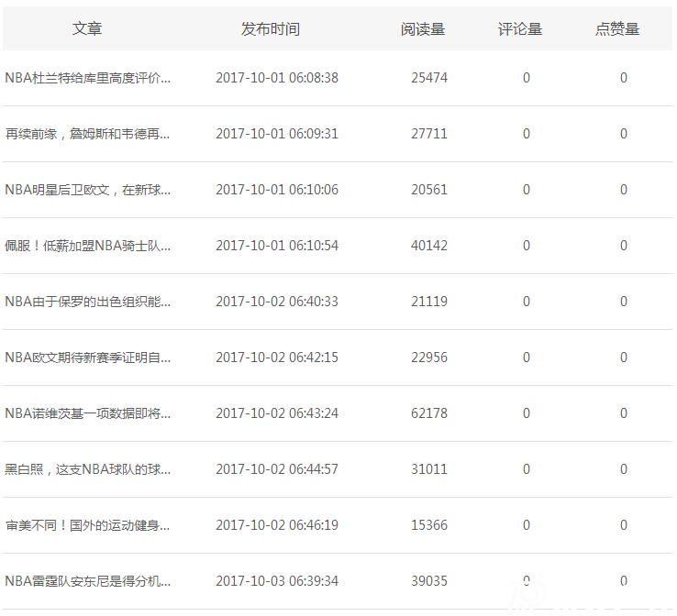Select the publish time 2017-10-03 06:39:34
This screenshot has height=616, width=677.
tap(277, 581)
